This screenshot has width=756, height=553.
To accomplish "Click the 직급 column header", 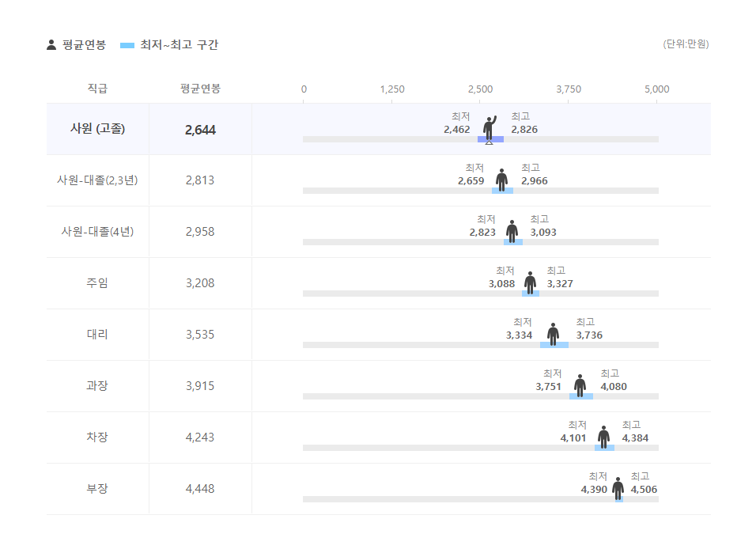I will (x=97, y=89).
